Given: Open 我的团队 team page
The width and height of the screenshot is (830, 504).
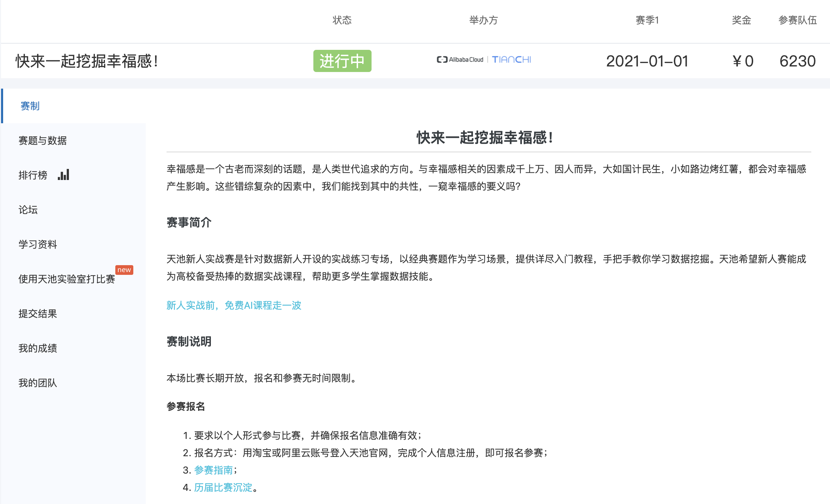Looking at the screenshot, I should point(38,383).
